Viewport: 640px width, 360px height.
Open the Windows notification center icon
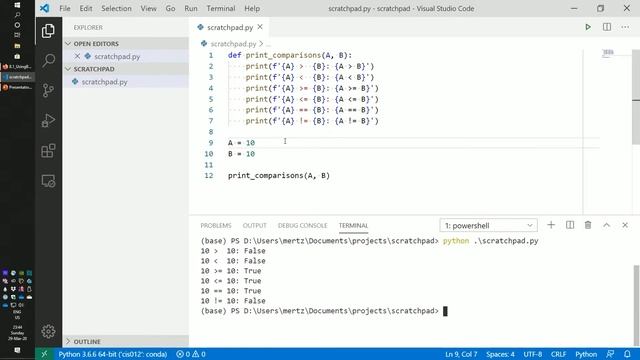(x=17, y=350)
